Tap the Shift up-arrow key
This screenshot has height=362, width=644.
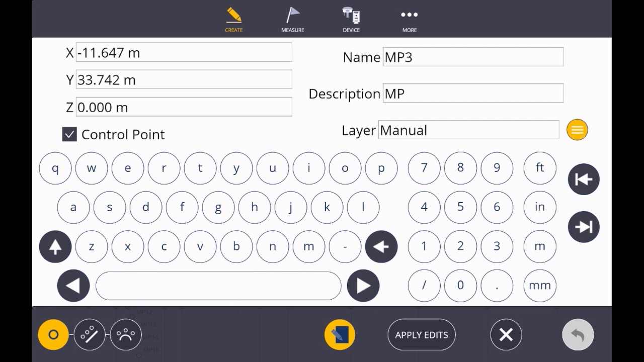pos(55,246)
